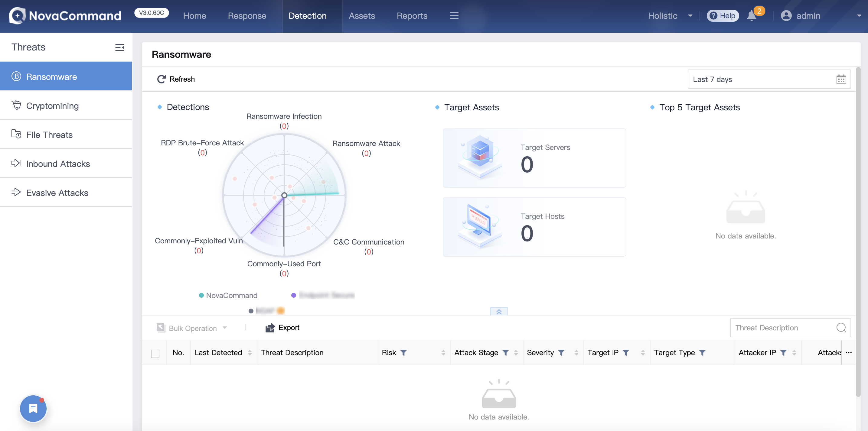Open table column options ellipsis icon
This screenshot has width=868, height=431.
click(848, 352)
